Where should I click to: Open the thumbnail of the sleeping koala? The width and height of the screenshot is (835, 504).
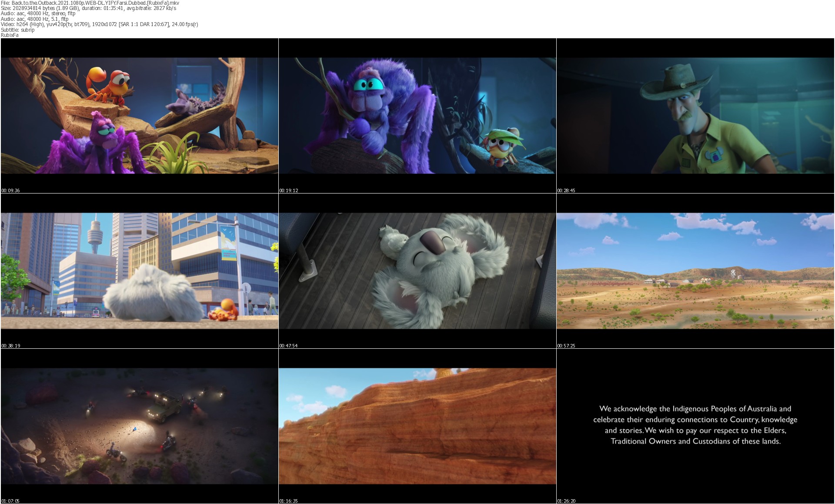tap(417, 271)
